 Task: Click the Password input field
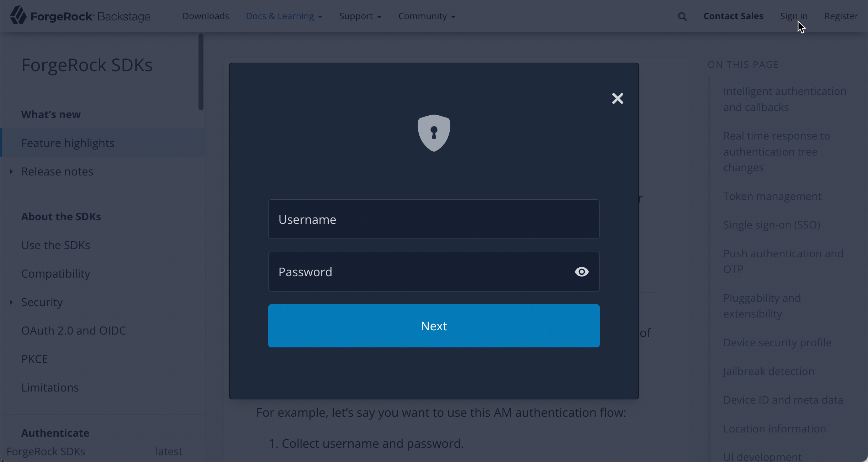pos(434,271)
